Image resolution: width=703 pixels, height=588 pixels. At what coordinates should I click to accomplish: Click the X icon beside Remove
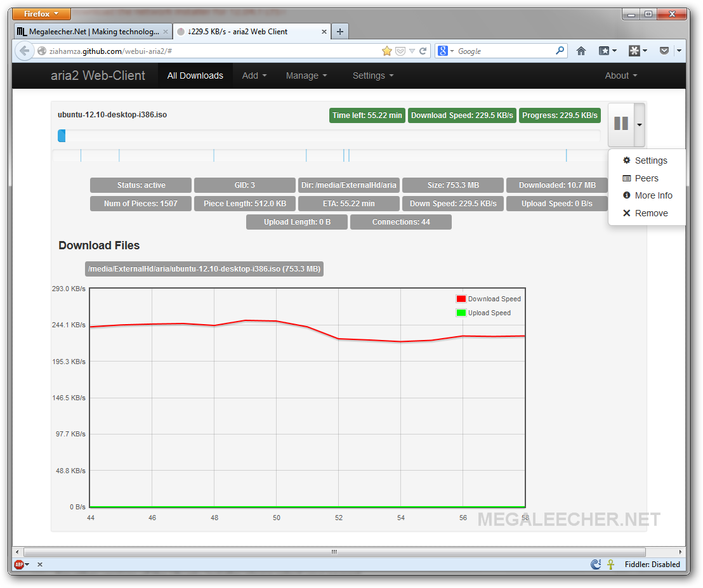(x=627, y=213)
